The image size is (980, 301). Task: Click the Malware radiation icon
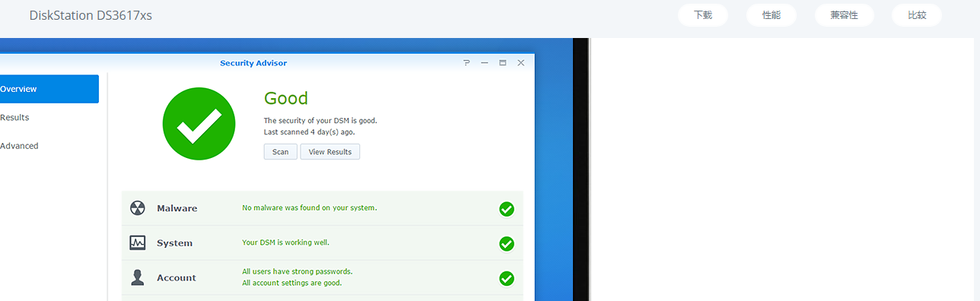pyautogui.click(x=138, y=208)
